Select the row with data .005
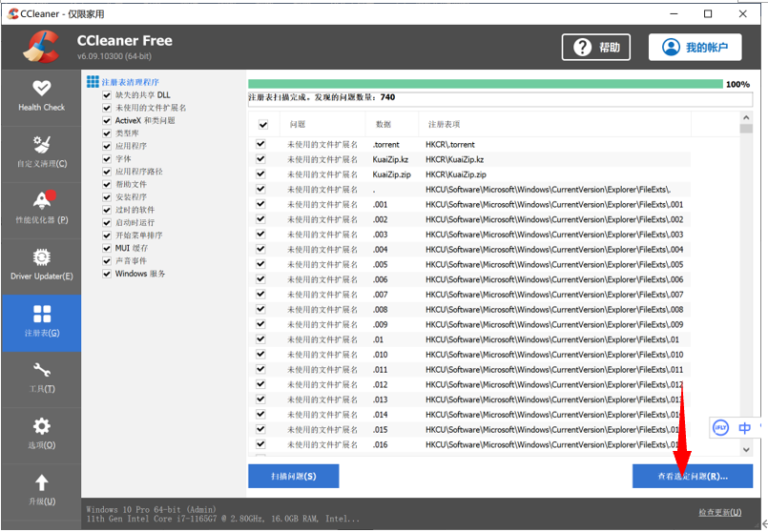 469,264
